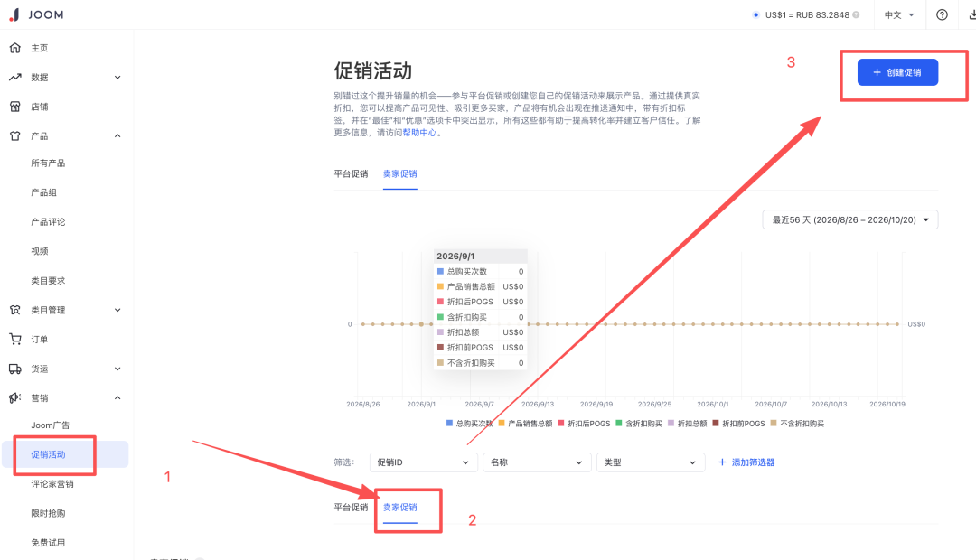Image resolution: width=976 pixels, height=560 pixels.
Task: Open 订单 in sidebar
Action: click(39, 339)
